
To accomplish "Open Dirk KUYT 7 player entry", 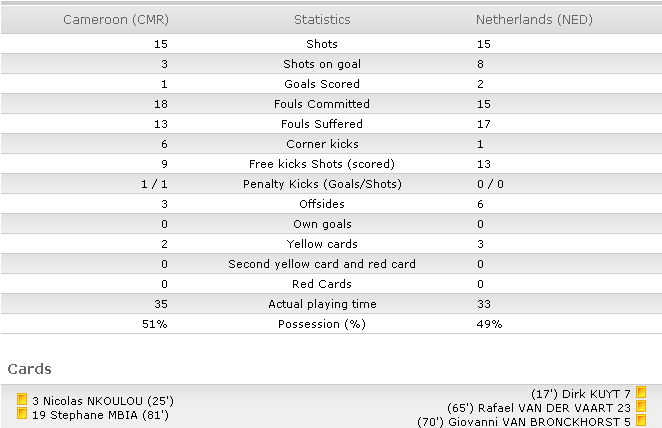I will point(581,394).
